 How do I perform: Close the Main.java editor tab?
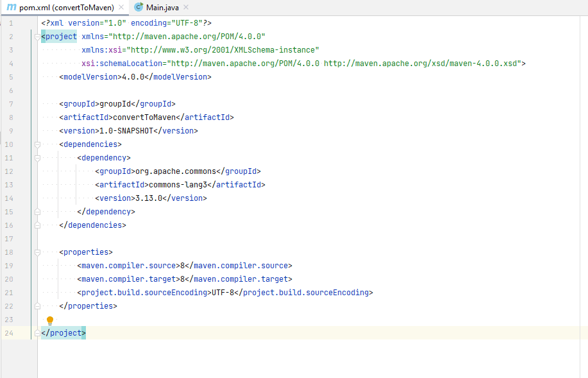(186, 7)
